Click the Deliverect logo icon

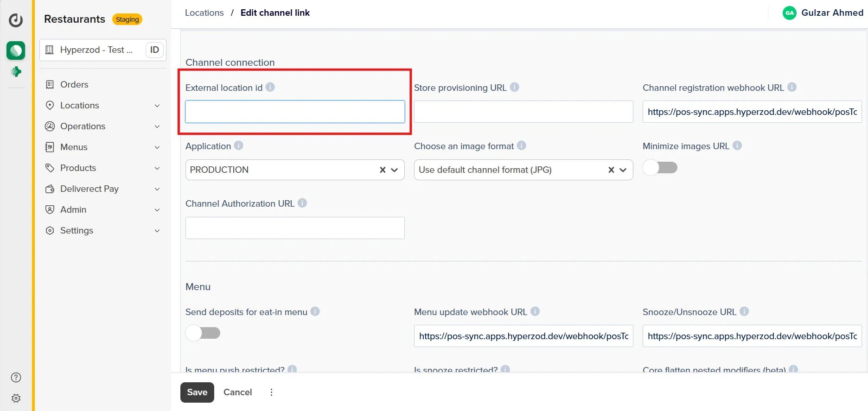[x=16, y=19]
